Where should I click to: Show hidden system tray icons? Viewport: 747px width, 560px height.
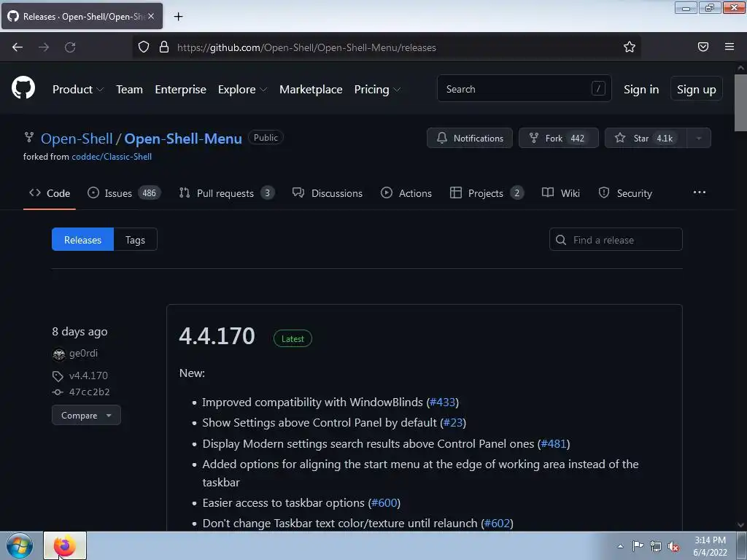coord(620,546)
